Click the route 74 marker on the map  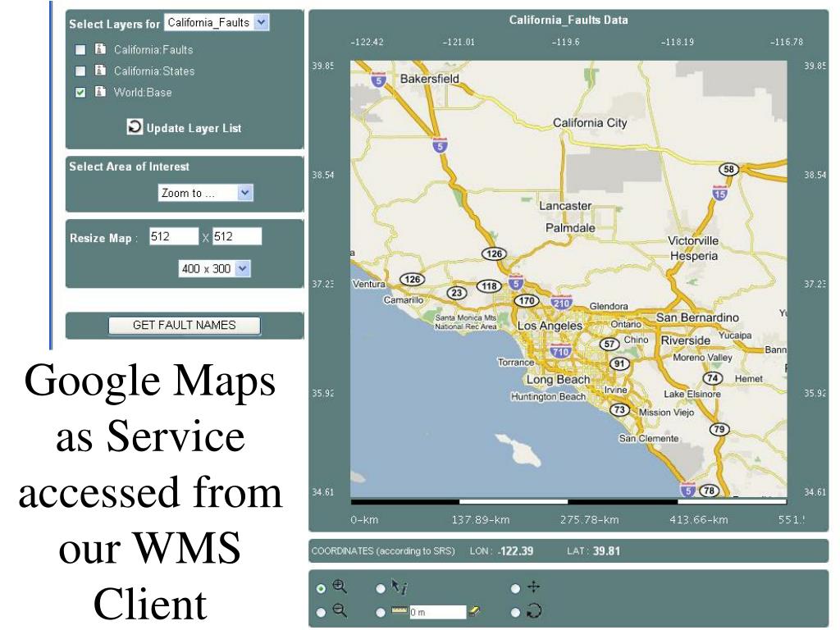click(713, 378)
